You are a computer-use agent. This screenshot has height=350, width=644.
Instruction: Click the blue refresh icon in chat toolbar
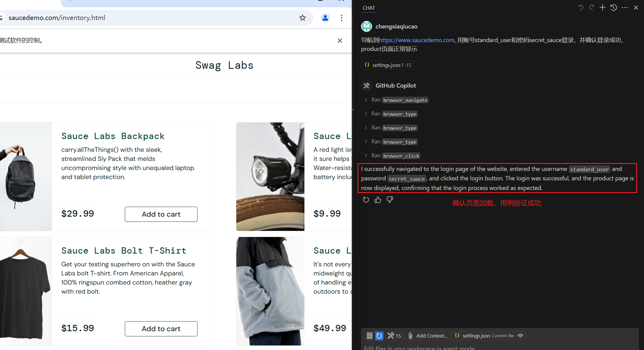(x=379, y=336)
